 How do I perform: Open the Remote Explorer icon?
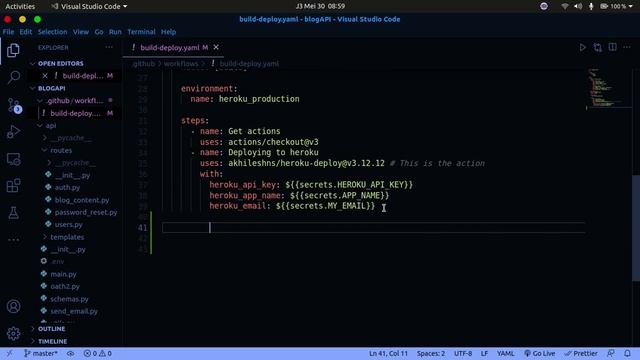(x=13, y=159)
